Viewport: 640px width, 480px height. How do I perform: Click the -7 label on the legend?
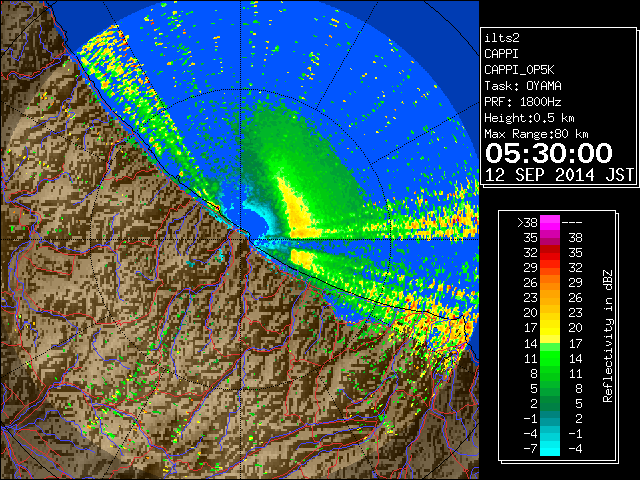click(x=530, y=449)
